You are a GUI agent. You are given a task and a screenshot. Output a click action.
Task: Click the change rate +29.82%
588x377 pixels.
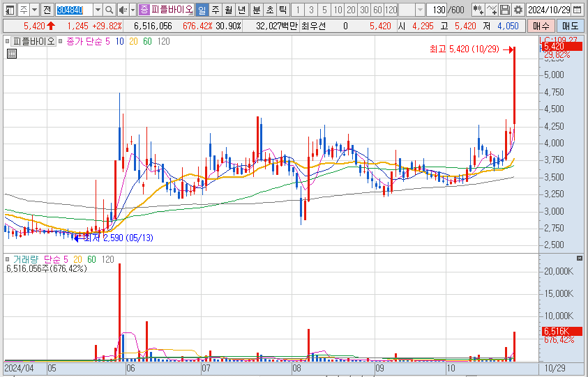[x=107, y=26]
